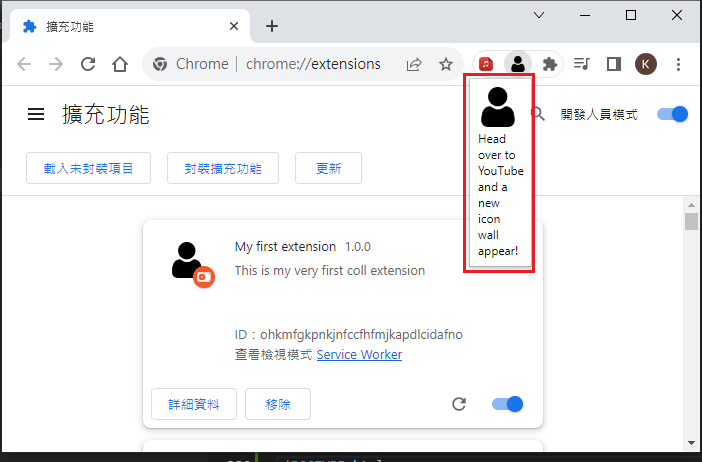Click the 載入未封裝項目 button

click(x=88, y=168)
